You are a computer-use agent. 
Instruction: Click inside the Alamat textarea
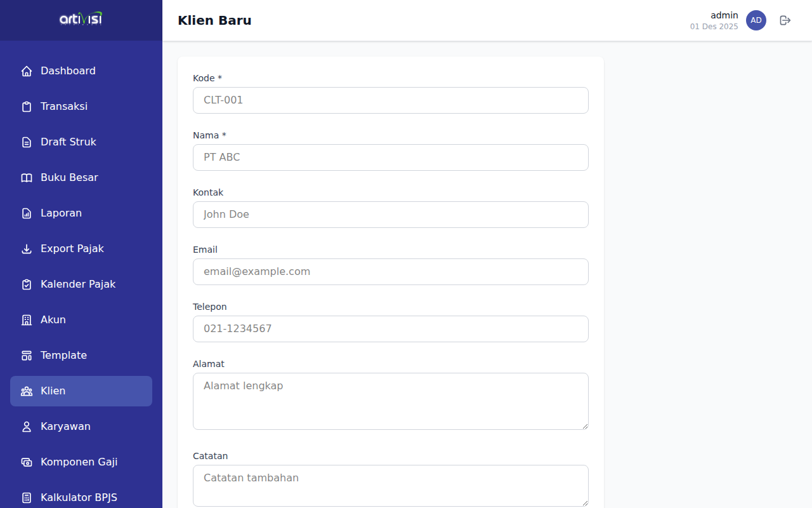tap(391, 401)
